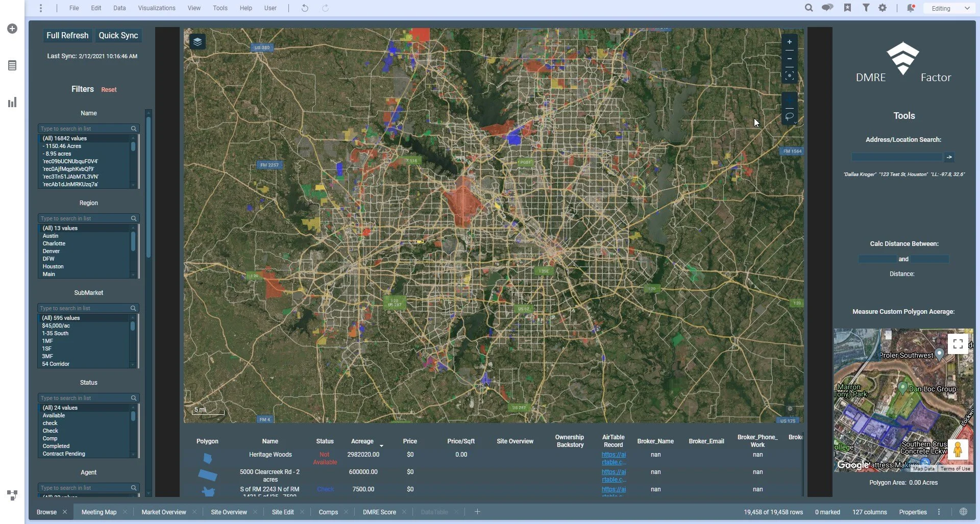Open AirTable link for 5000 Clearcreek Rd
980x524 pixels.
[614, 476]
